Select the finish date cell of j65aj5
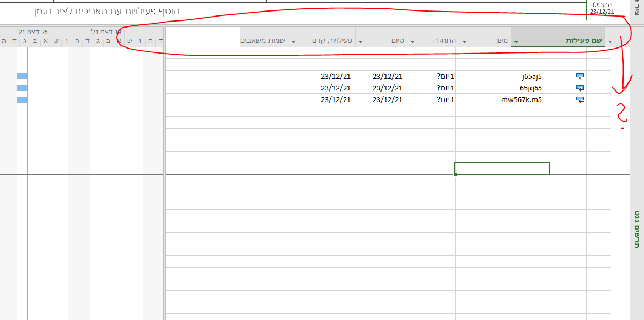The image size is (644, 320). [326, 76]
